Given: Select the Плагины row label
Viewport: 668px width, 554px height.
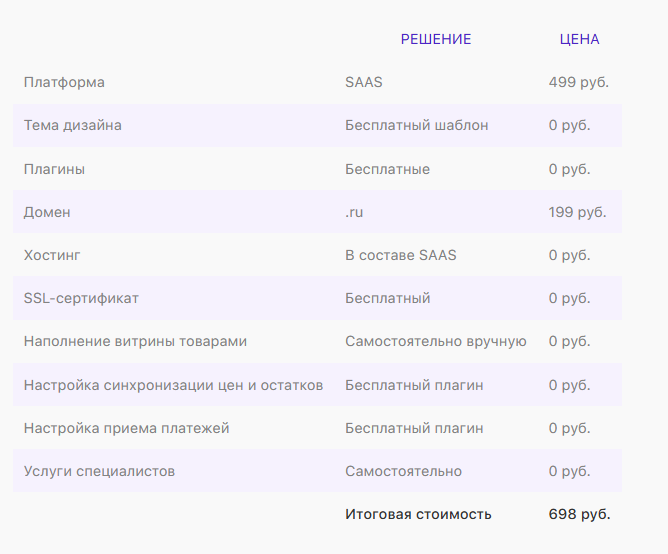Looking at the screenshot, I should click(54, 169).
